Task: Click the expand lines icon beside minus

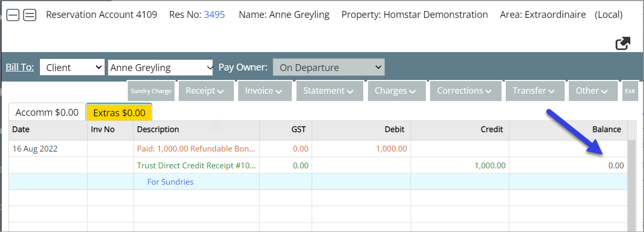Action: point(30,15)
